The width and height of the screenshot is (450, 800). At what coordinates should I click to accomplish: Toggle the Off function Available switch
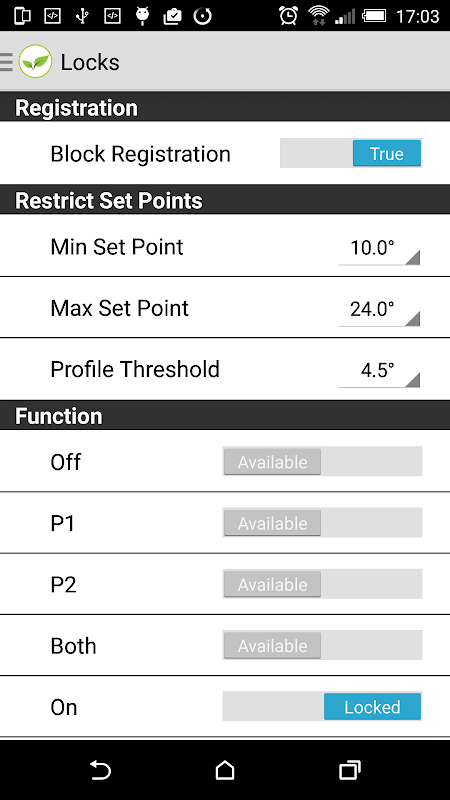(x=322, y=462)
